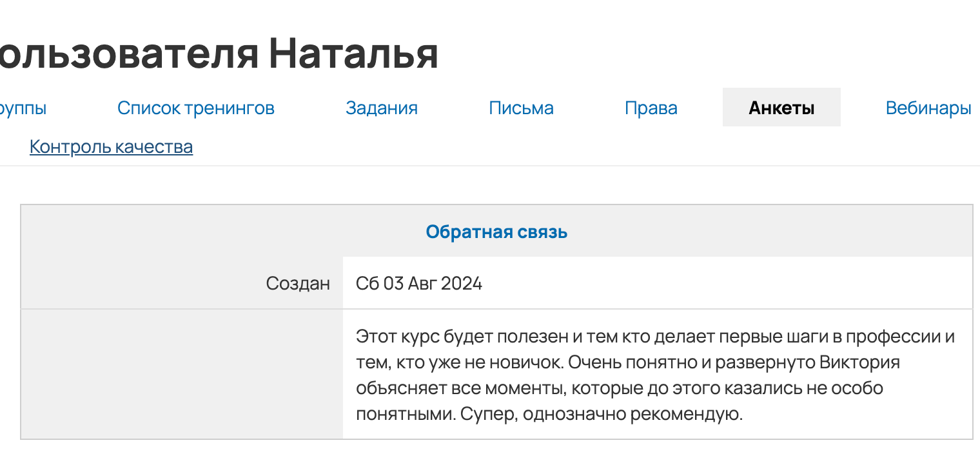The image size is (980, 467).
Task: Switch to the Группы tab
Action: click(x=22, y=108)
